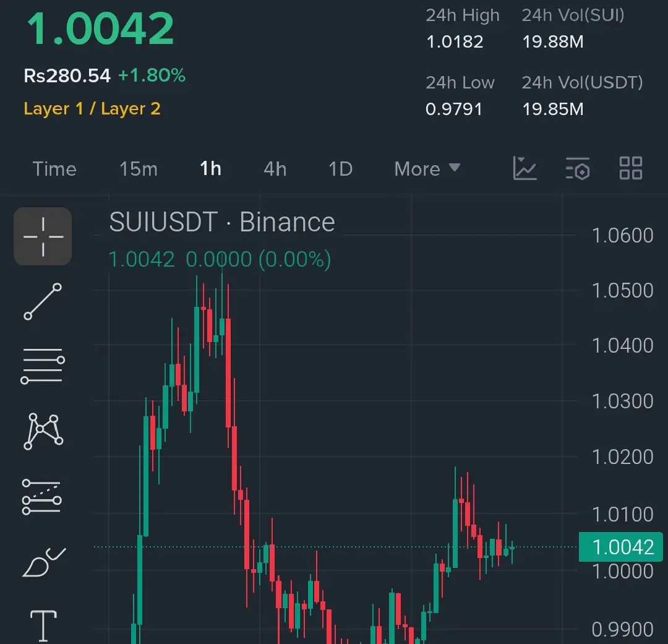The height and width of the screenshot is (644, 668).
Task: Click the 24h Vol(SUI) value 19.88M
Action: point(552,42)
